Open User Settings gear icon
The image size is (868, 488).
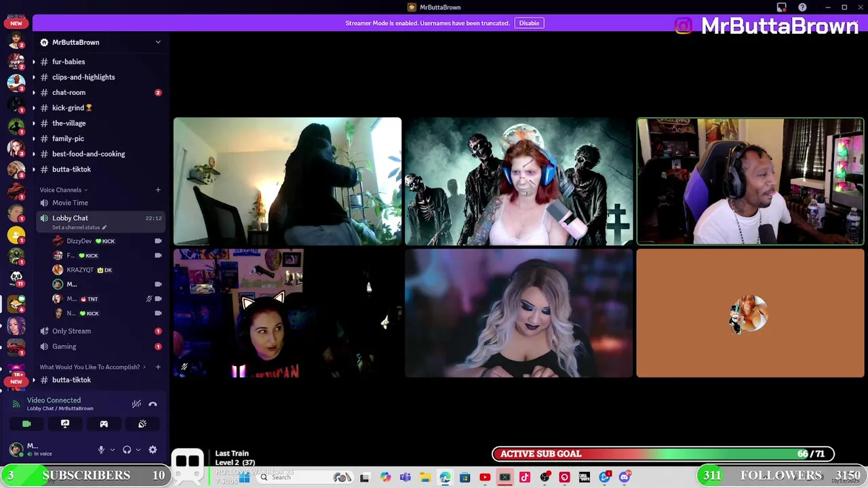point(153,449)
